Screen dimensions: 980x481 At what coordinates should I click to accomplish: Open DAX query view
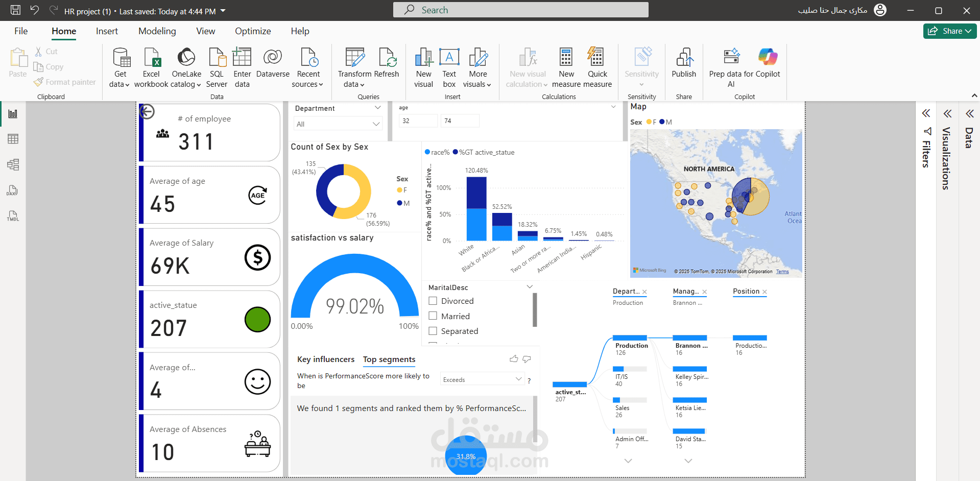tap(13, 190)
